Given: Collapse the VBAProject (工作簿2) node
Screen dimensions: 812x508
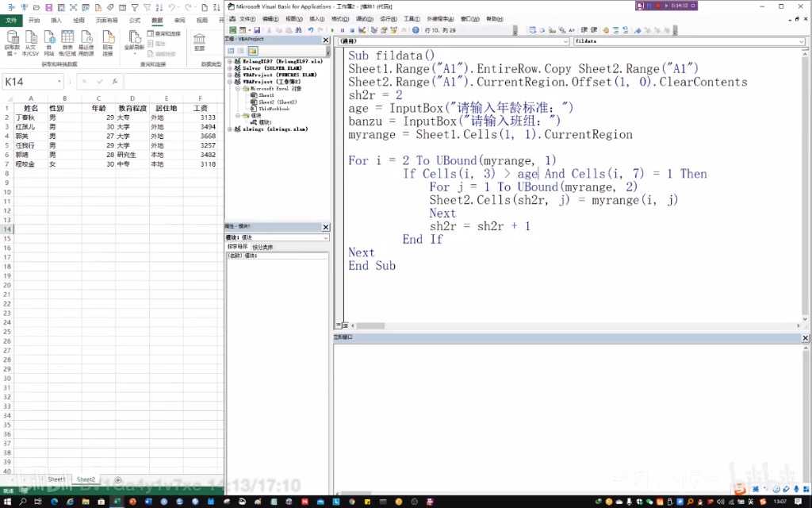Looking at the screenshot, I should pos(230,82).
